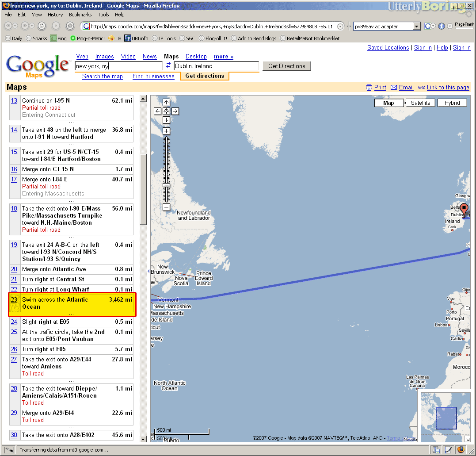Click the return-to-last-result center button
This screenshot has width=476, height=456.
click(166, 111)
